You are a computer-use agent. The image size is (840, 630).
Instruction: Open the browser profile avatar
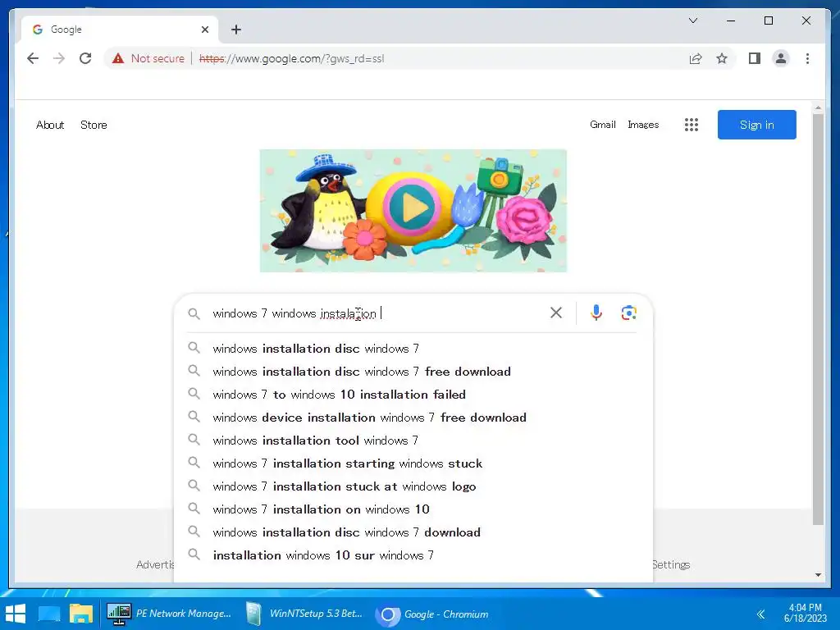[x=781, y=58]
